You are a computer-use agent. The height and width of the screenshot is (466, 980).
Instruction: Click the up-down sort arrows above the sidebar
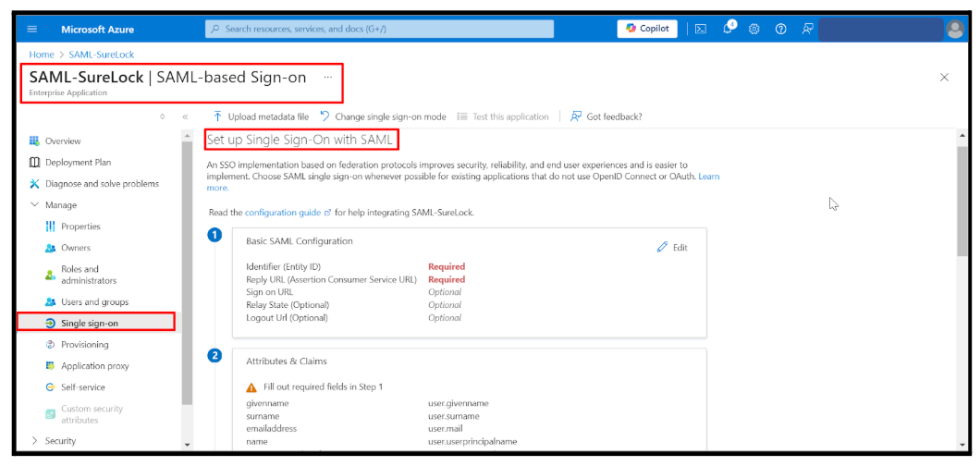[163, 116]
